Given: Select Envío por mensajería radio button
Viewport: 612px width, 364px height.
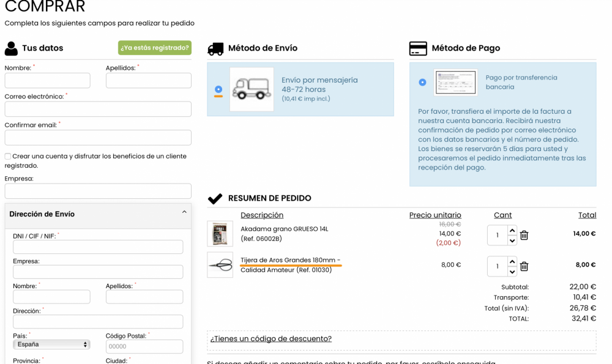Looking at the screenshot, I should (x=218, y=89).
